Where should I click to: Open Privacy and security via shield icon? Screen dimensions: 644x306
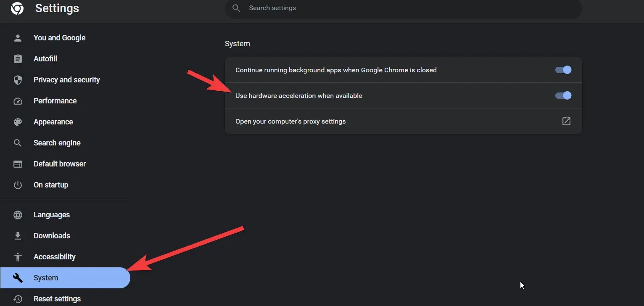[x=18, y=79]
